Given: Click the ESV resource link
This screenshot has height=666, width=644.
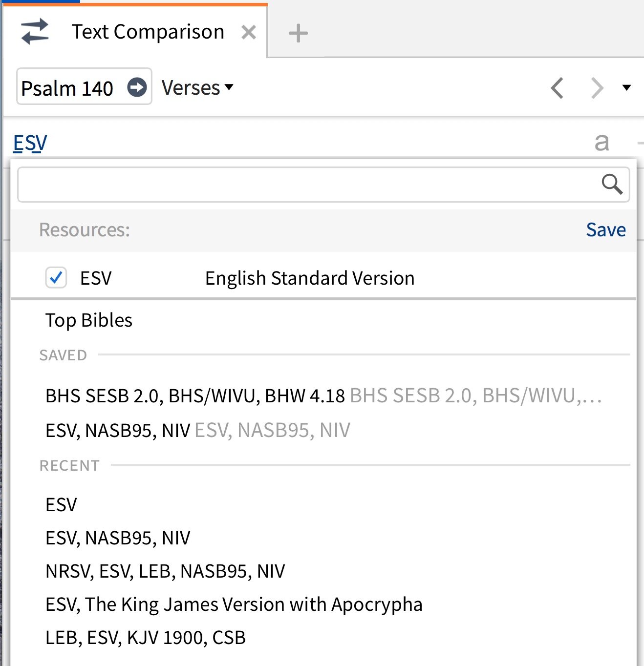Looking at the screenshot, I should point(30,143).
